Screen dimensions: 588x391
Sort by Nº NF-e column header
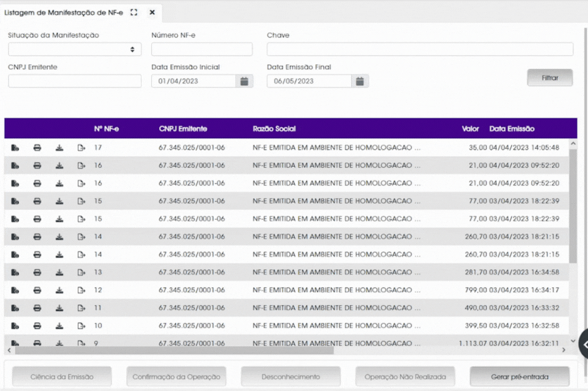coord(106,129)
